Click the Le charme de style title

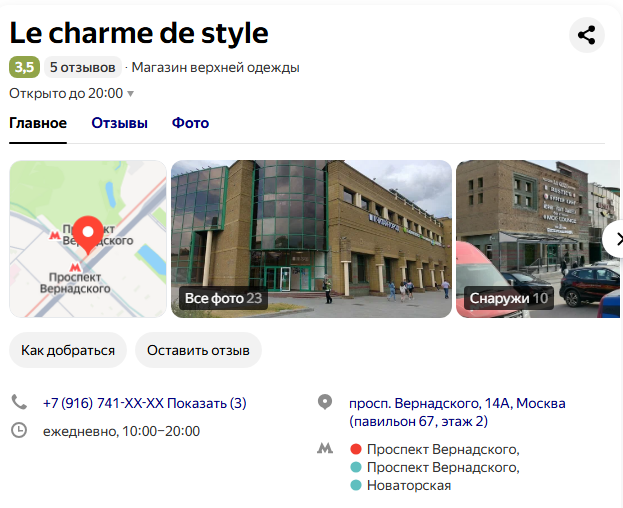(x=139, y=33)
